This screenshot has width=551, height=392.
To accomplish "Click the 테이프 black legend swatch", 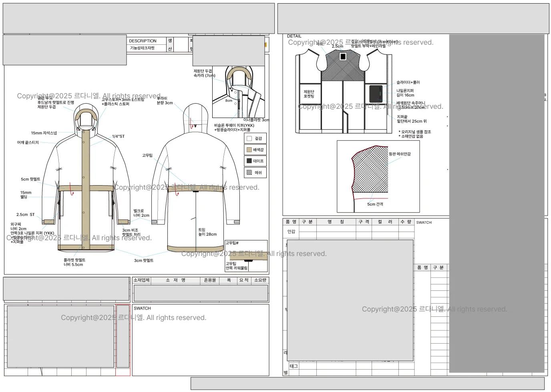I will click(x=249, y=161).
